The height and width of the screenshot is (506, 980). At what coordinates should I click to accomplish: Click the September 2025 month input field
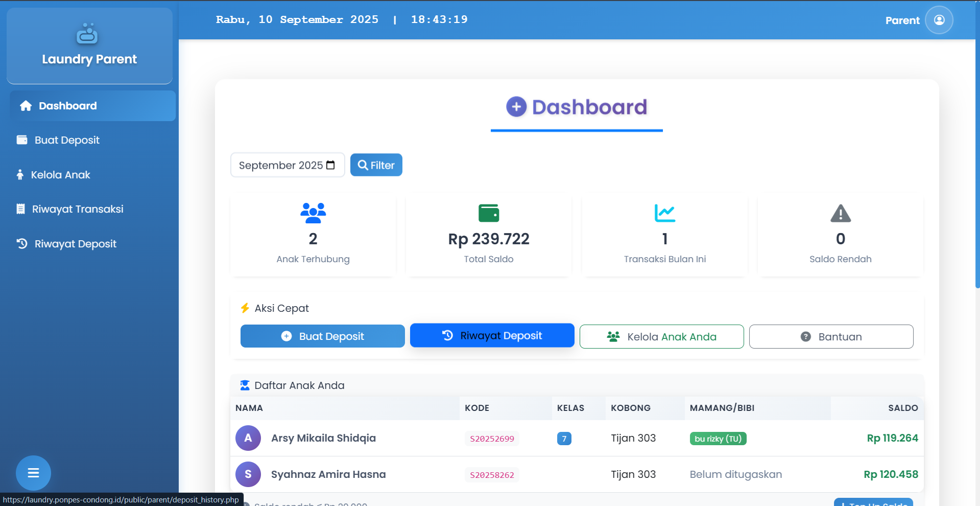click(281, 165)
